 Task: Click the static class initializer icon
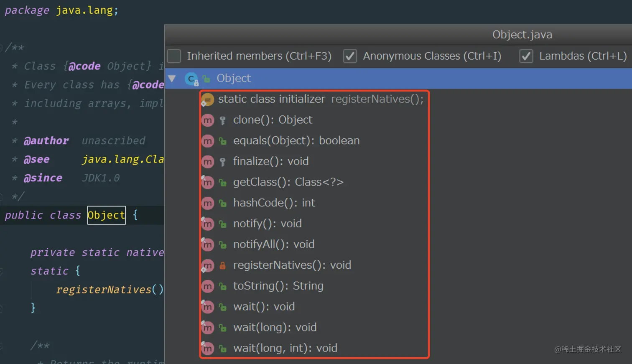207,99
